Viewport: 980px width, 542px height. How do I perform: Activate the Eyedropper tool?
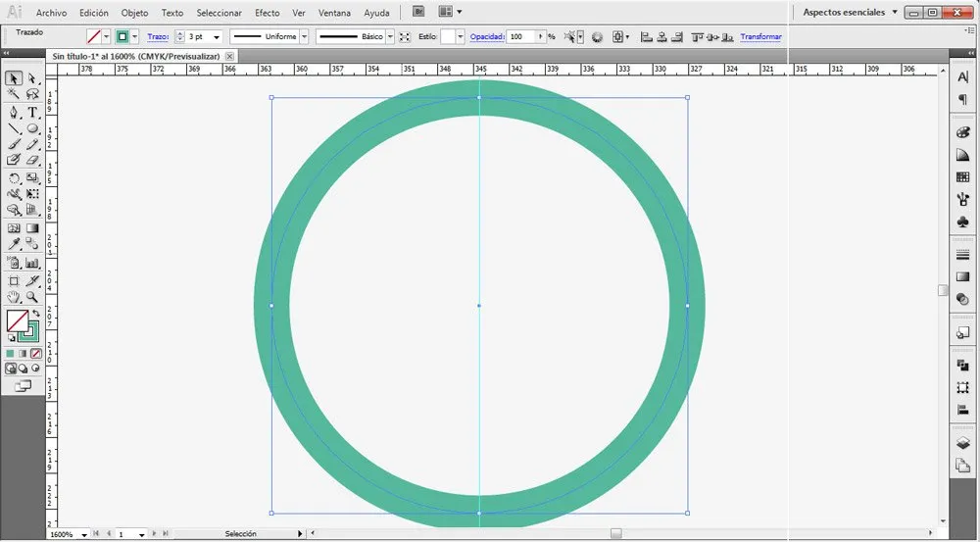pyautogui.click(x=14, y=245)
